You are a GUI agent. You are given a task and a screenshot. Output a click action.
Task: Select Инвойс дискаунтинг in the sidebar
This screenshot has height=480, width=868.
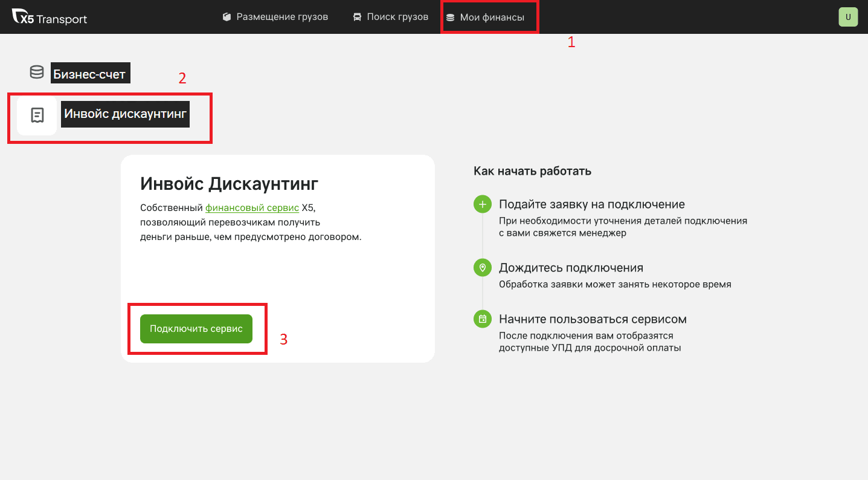[125, 114]
